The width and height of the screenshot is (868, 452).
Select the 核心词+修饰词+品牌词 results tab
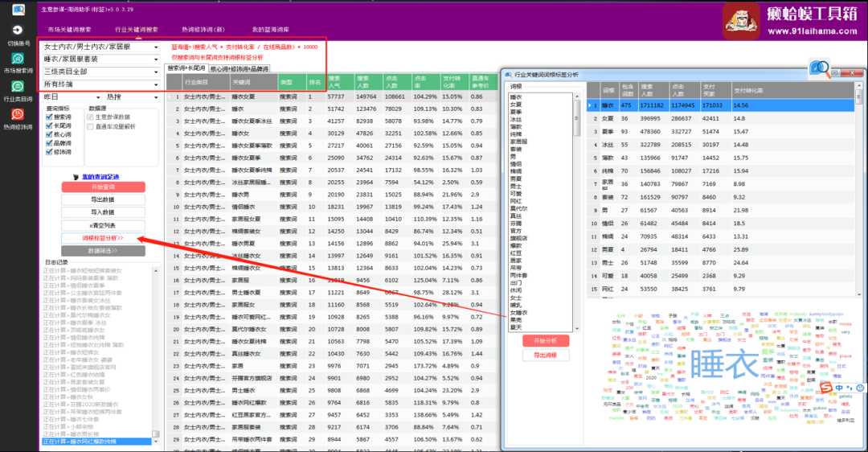240,68
